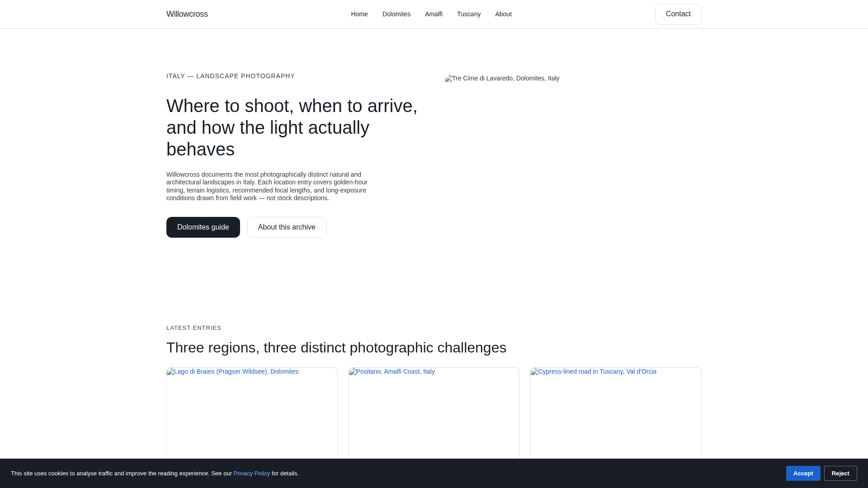Click 'Italy — Landscape Photography' label
This screenshot has height=488, width=868.
coord(231,76)
